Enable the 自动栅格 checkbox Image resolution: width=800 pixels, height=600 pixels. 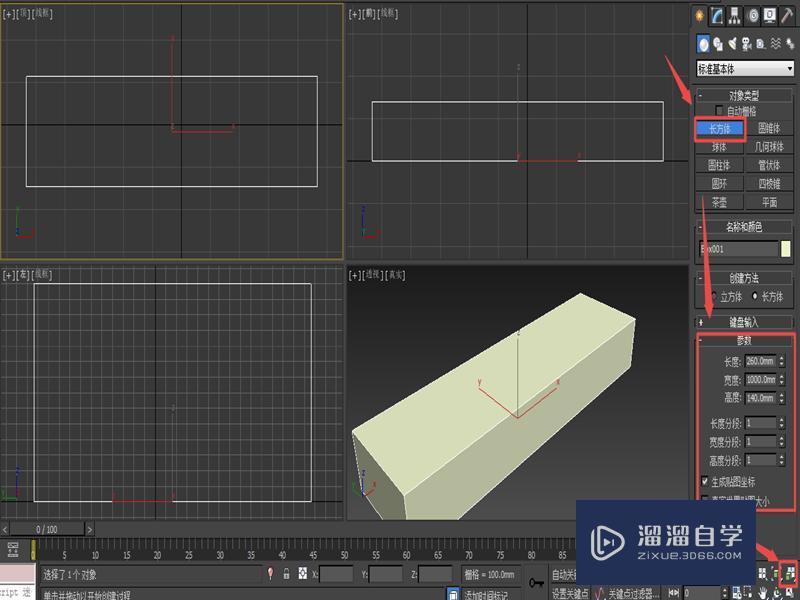(x=719, y=111)
